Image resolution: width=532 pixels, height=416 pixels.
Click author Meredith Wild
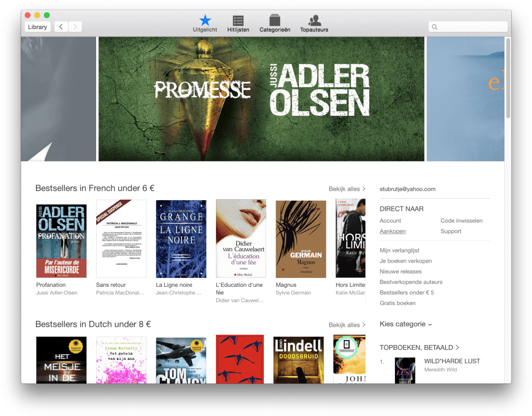tap(440, 370)
